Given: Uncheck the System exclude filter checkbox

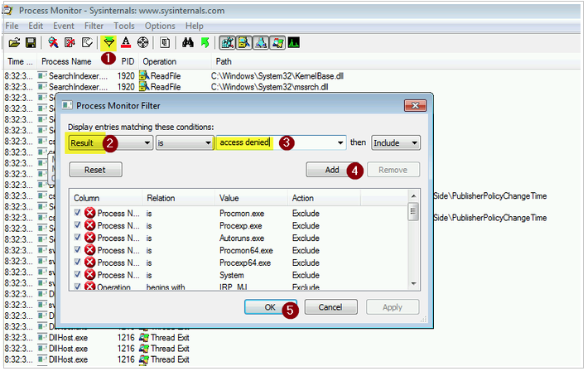Looking at the screenshot, I should coord(77,275).
